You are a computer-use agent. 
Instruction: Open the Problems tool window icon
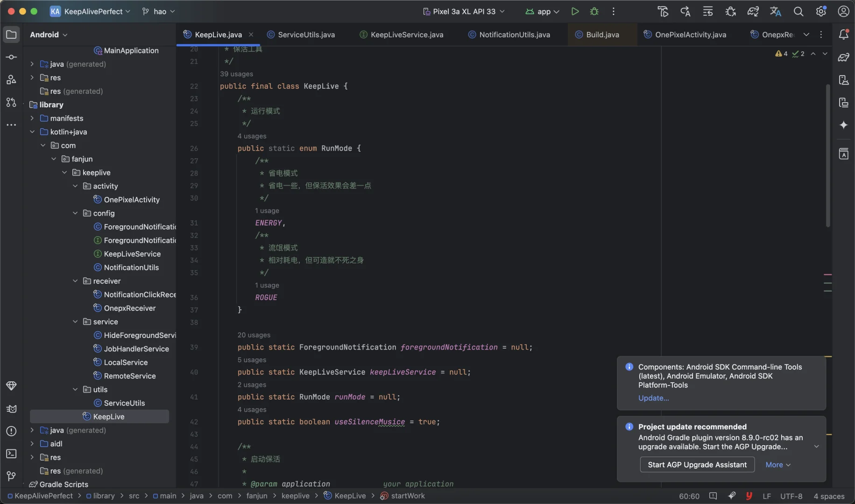[x=11, y=431]
